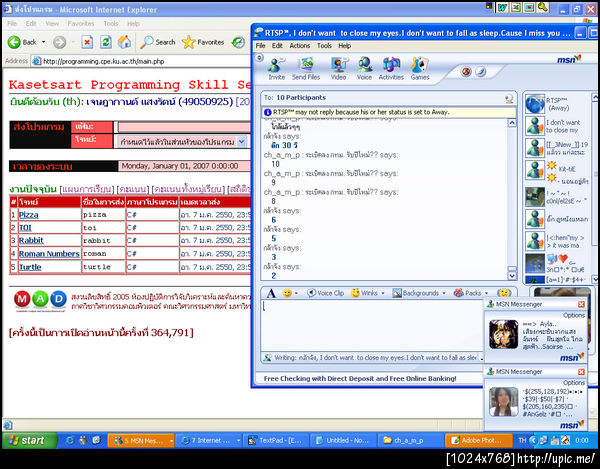Open Actions menu in MSN chat window
Viewport: 600px width, 469px height.
[300, 46]
